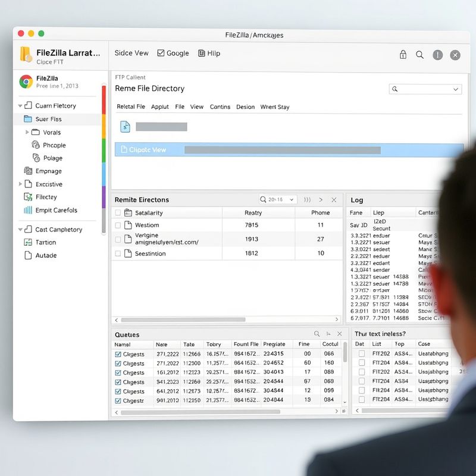The image size is (476, 476).
Task: Open the Applut tab
Action: [x=159, y=107]
